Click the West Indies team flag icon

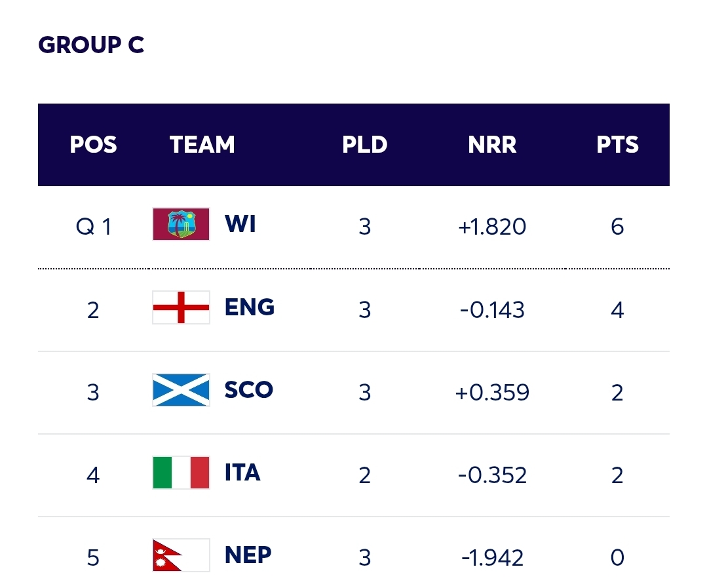coord(181,225)
